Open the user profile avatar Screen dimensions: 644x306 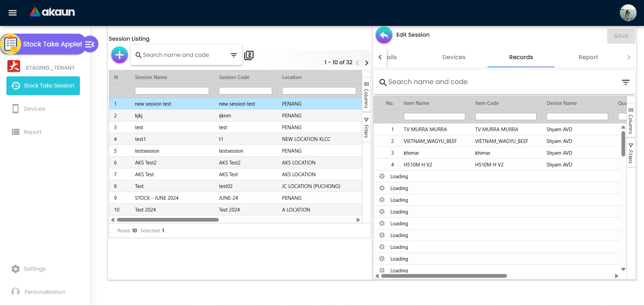628,13
